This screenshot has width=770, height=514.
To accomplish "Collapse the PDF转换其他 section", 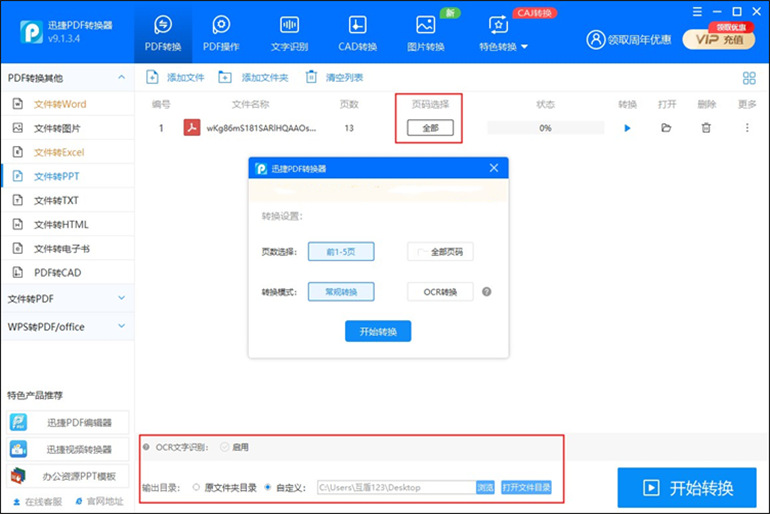I will coord(67,78).
